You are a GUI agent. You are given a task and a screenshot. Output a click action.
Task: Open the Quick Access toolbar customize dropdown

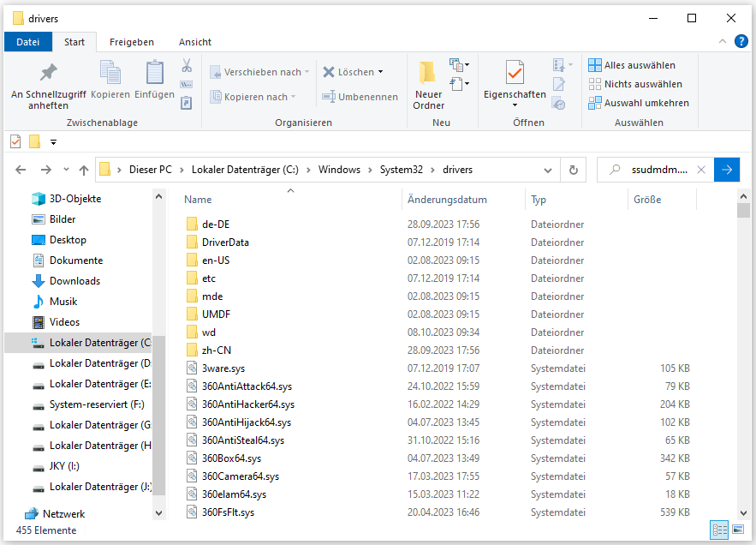pyautogui.click(x=53, y=141)
